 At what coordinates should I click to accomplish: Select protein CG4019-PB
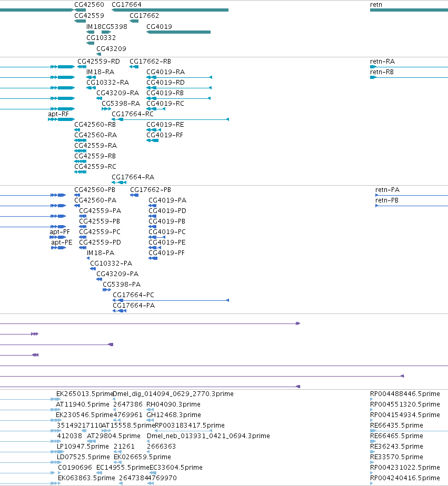click(167, 221)
